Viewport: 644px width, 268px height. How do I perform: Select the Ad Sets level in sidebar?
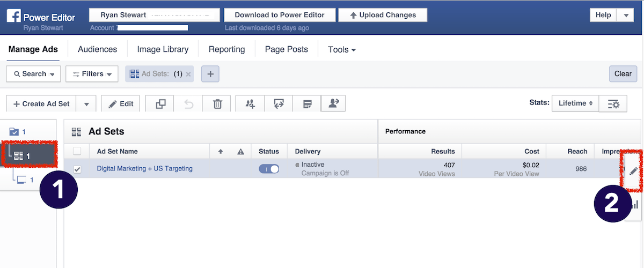coord(30,156)
